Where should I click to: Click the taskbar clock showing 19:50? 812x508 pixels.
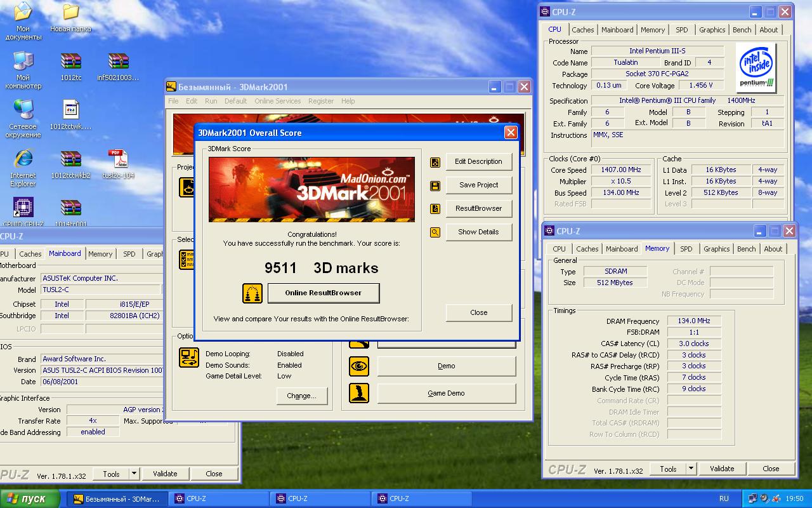pos(794,499)
